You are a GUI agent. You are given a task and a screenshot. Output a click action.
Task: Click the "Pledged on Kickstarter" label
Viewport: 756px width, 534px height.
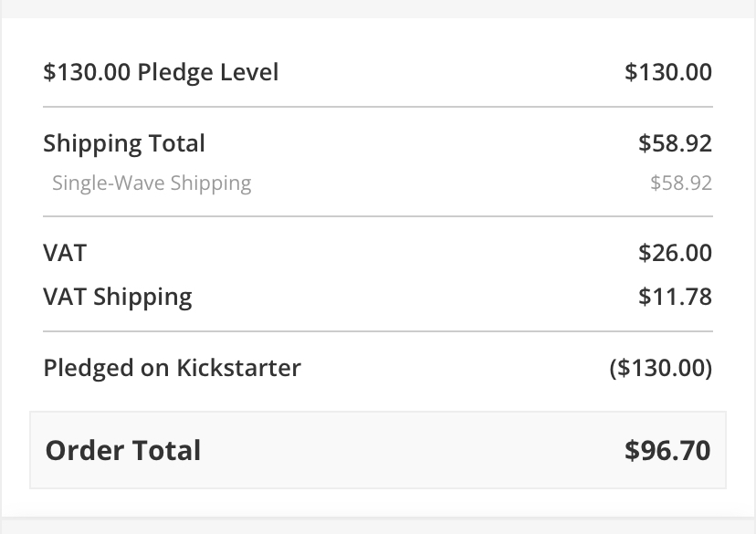point(172,368)
